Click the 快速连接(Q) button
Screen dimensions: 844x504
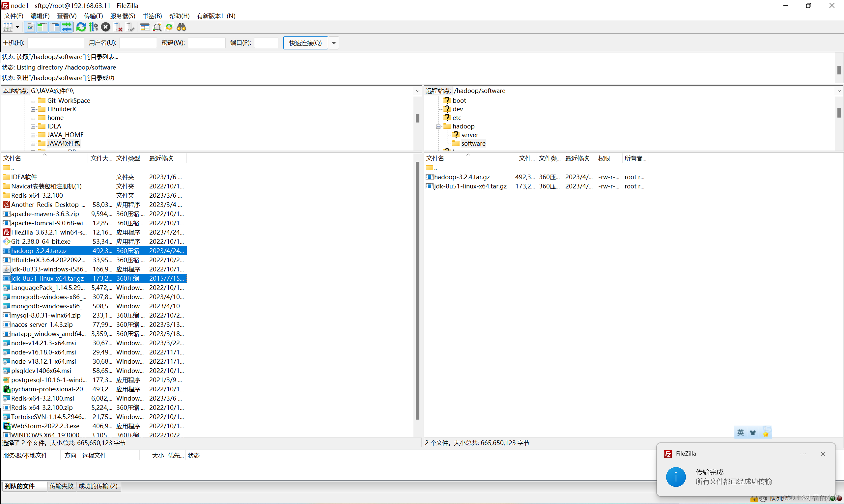[305, 43]
